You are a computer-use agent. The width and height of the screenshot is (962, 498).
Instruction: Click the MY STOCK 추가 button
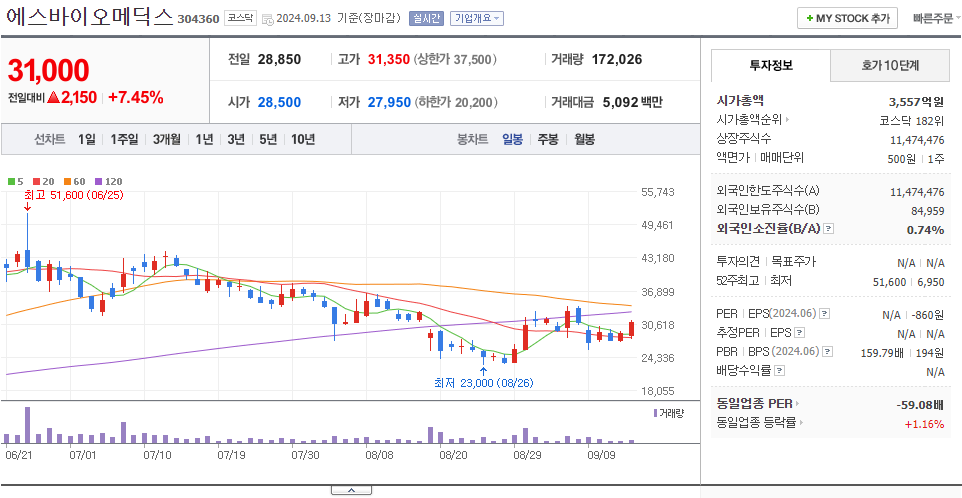(847, 18)
